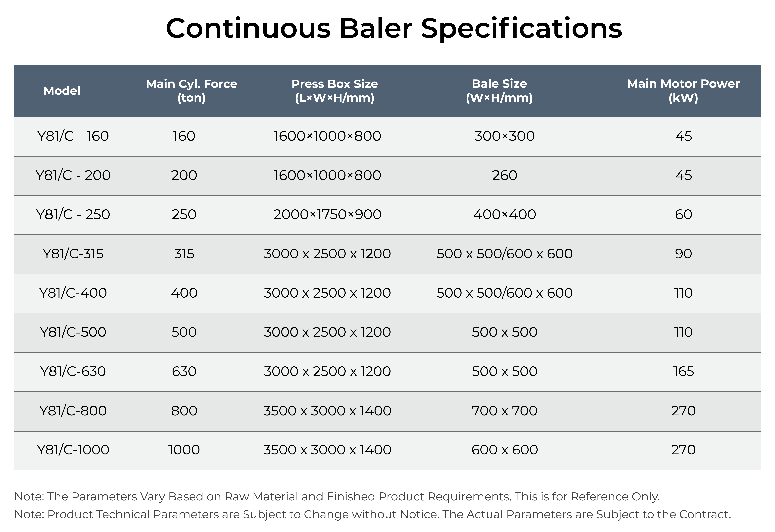Image resolution: width=775 pixels, height=532 pixels.
Task: Click the Y81/C - 200 model cell
Action: pyautogui.click(x=73, y=175)
